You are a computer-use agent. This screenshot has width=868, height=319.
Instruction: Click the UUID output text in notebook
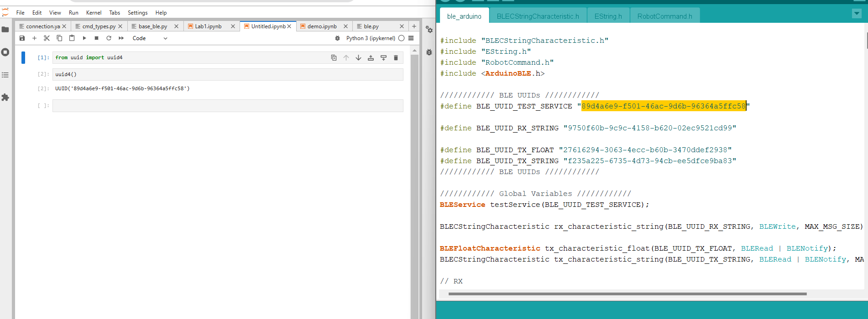(122, 88)
